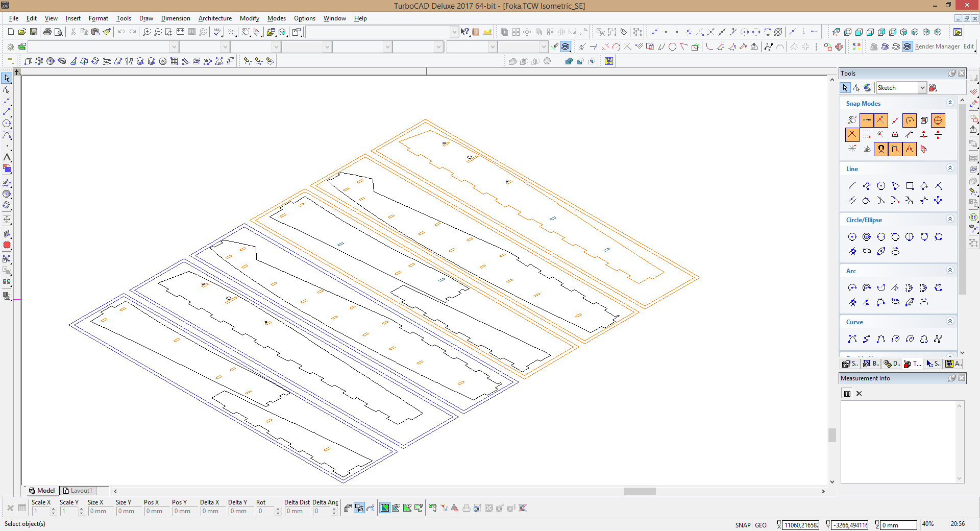980x531 pixels.
Task: Click the Spelling check ABC icon
Action: [217, 32]
